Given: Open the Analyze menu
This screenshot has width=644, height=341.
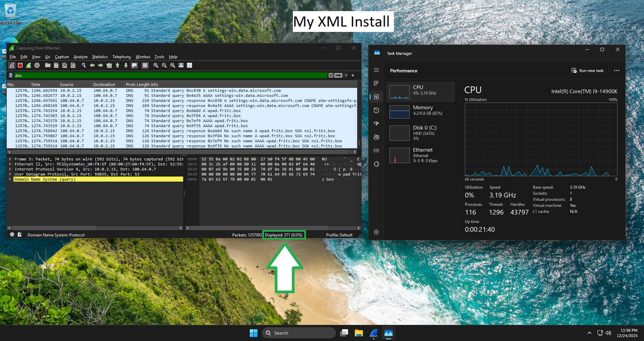Looking at the screenshot, I should pos(80,57).
